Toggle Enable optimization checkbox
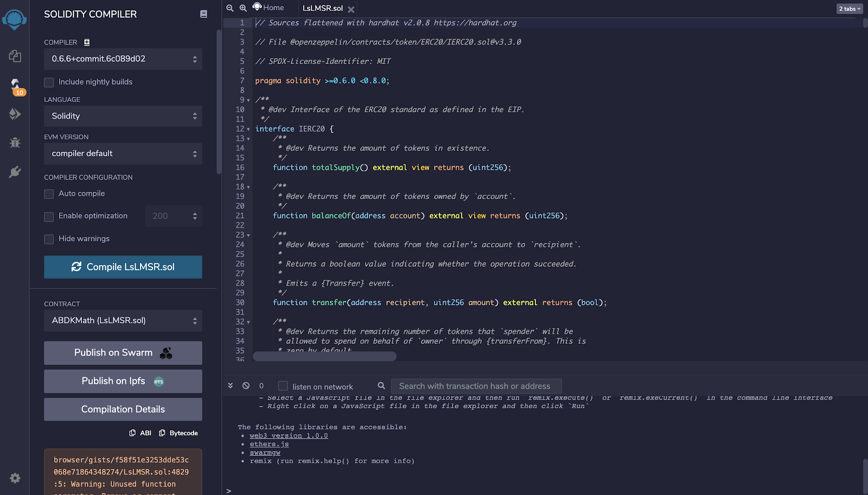The width and height of the screenshot is (868, 495). click(x=49, y=216)
